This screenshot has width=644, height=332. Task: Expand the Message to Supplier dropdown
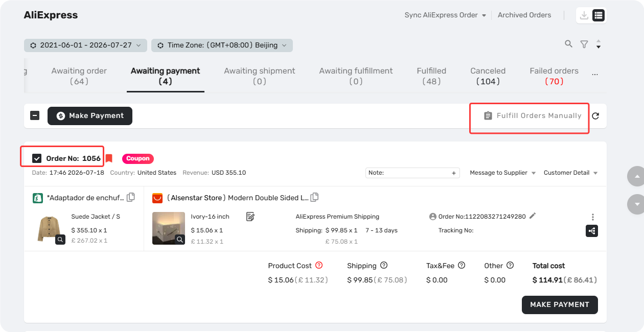[x=503, y=173]
